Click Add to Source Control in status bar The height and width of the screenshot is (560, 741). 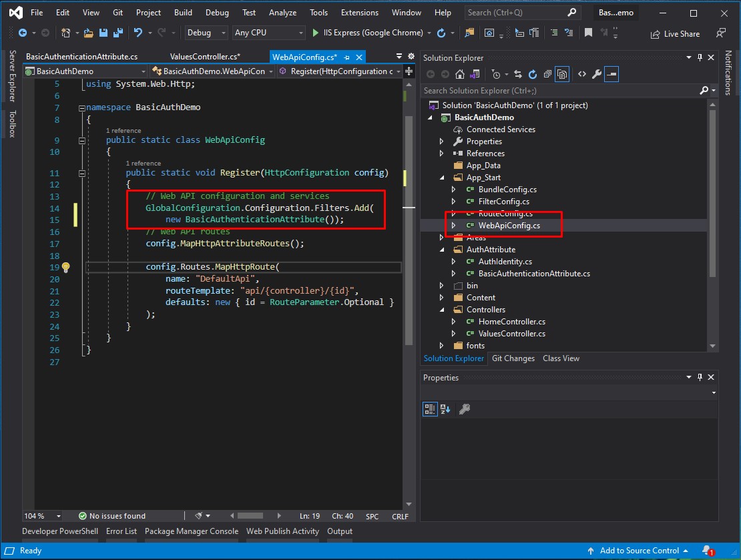tap(639, 550)
